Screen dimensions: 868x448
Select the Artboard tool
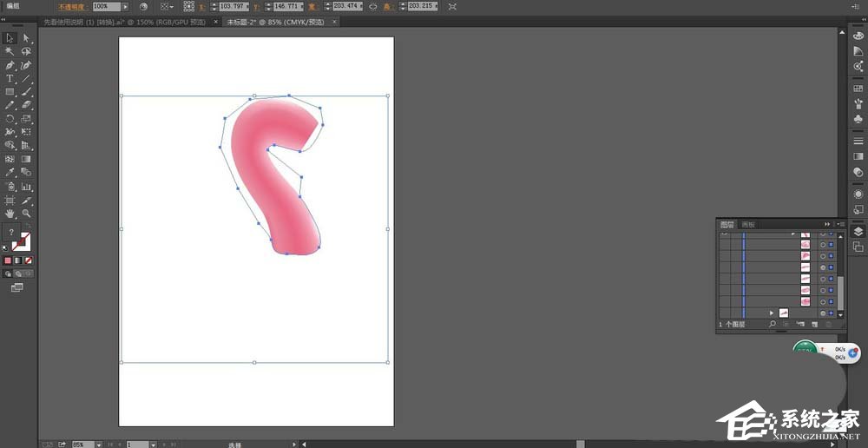coord(10,200)
